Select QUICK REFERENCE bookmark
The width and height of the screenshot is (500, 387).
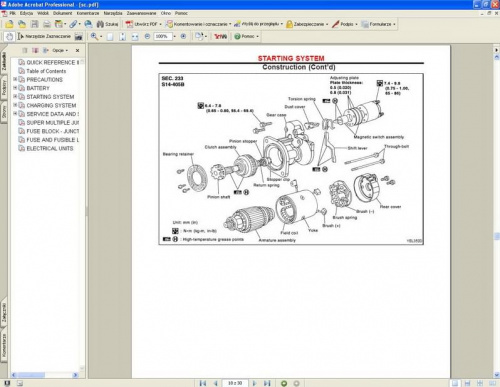click(53, 62)
